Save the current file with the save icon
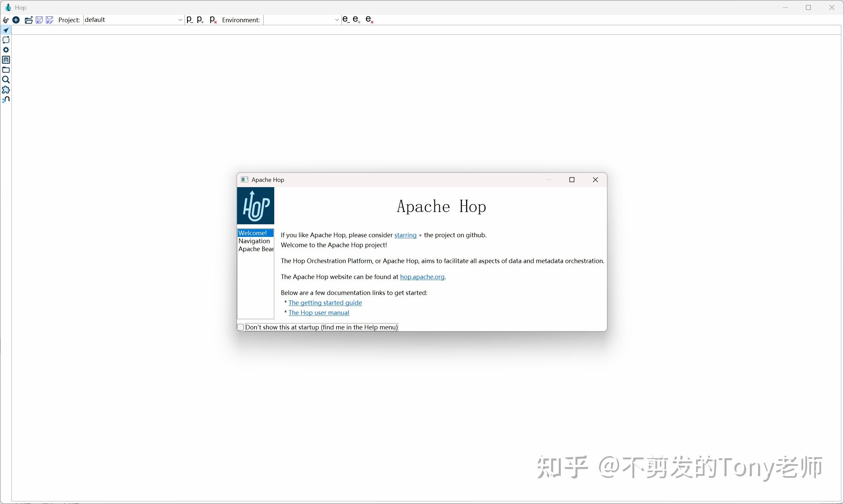Screen dimensions: 844x504 39,20
